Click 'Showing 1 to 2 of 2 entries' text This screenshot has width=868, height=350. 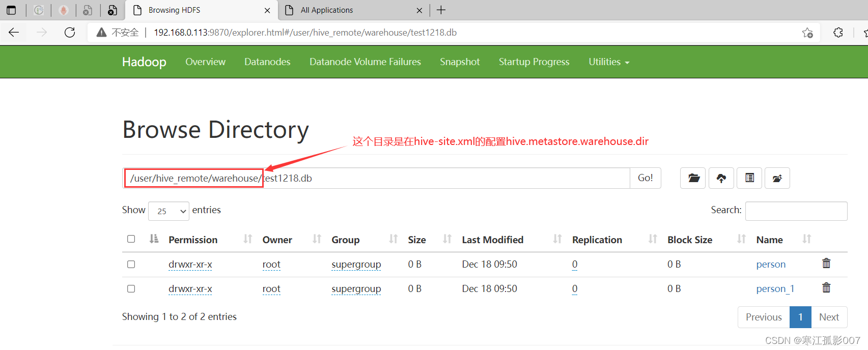[x=179, y=316]
